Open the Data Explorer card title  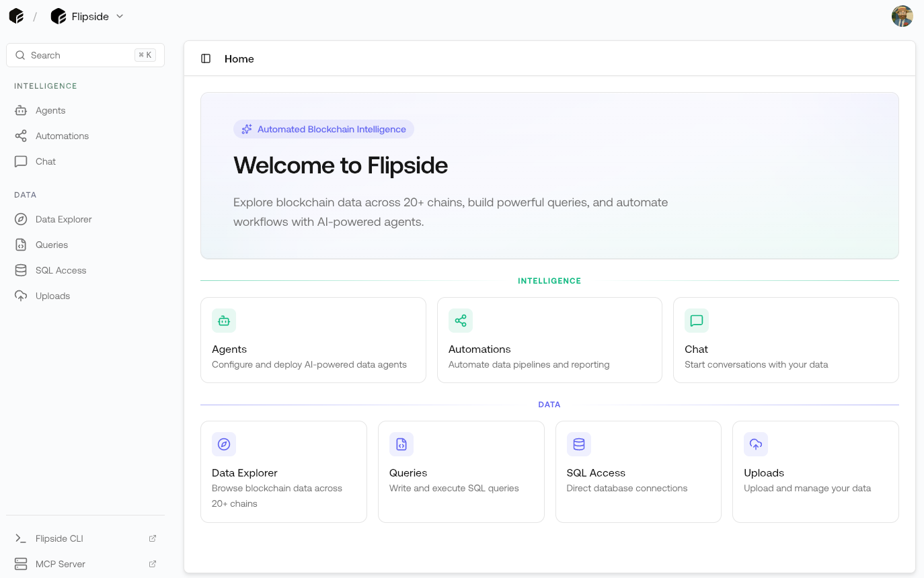(245, 473)
